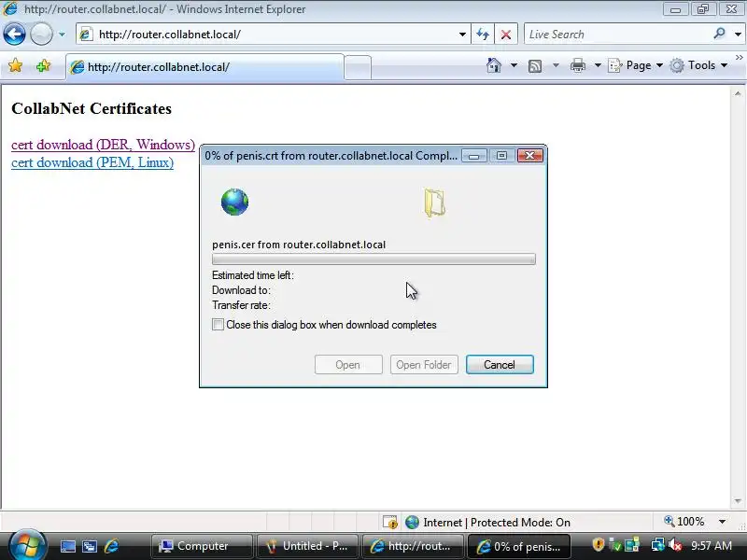Click the greyed Forward navigation button
The height and width of the screenshot is (560, 747).
tap(41, 35)
